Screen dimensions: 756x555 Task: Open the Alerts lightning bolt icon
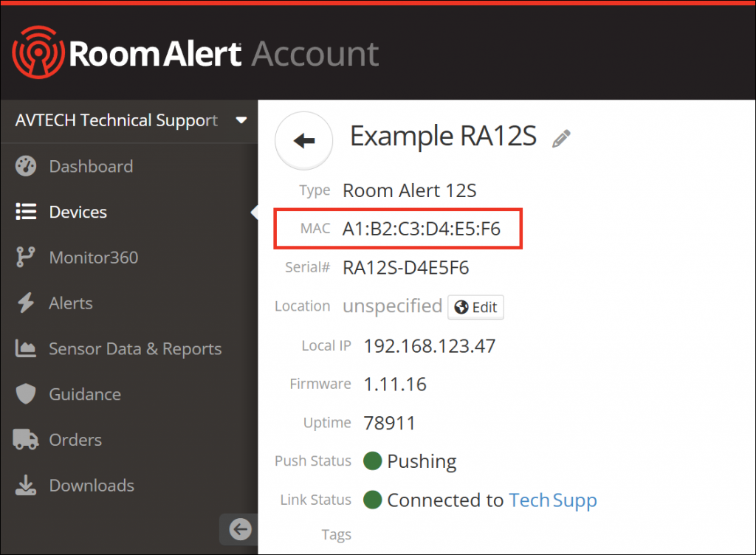click(x=26, y=303)
